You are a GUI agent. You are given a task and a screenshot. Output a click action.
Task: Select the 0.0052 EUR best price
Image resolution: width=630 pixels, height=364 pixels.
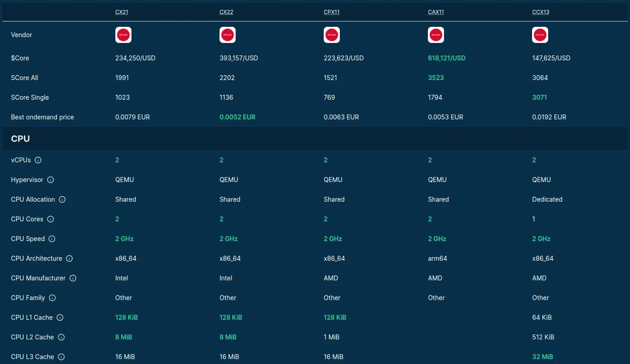(237, 117)
